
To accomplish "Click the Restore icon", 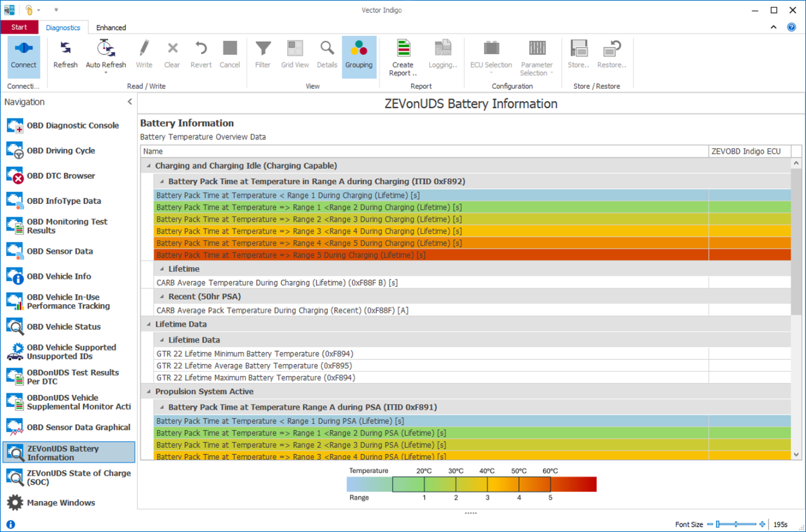I will [612, 48].
